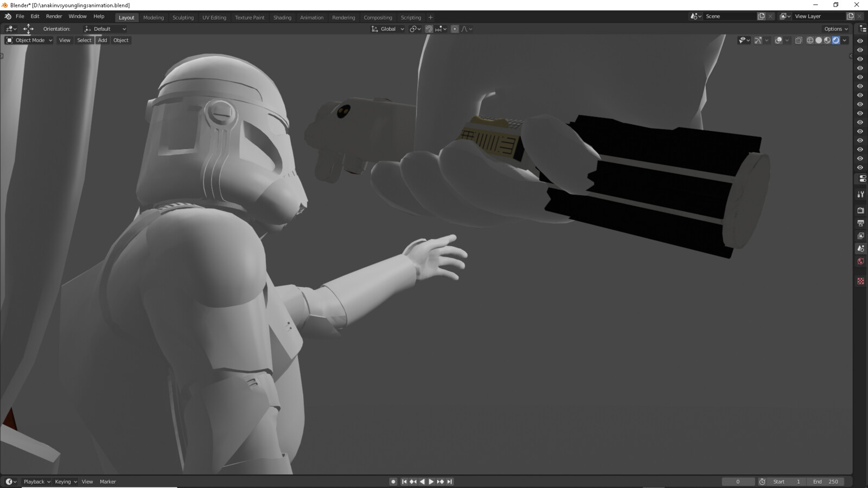Expand the Object Mode dropdown

(x=29, y=40)
